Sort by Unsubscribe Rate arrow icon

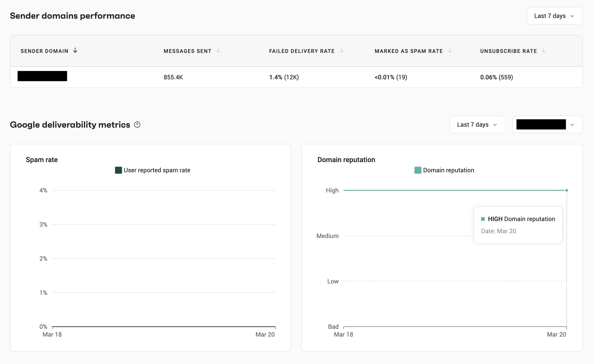coord(544,50)
